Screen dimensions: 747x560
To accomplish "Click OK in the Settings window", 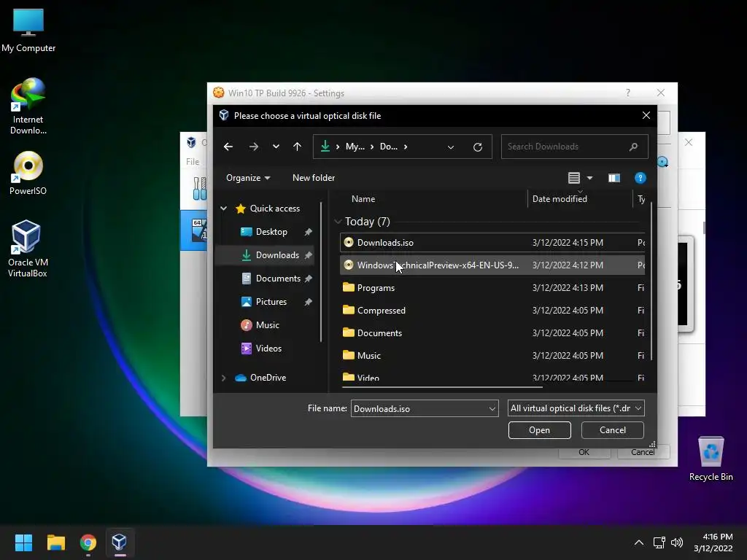I will [584, 452].
